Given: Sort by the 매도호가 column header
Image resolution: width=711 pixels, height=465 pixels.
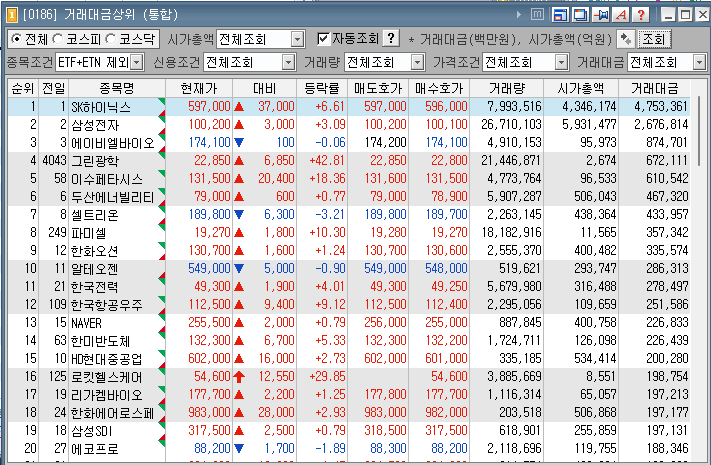Looking at the screenshot, I should pos(378,88).
